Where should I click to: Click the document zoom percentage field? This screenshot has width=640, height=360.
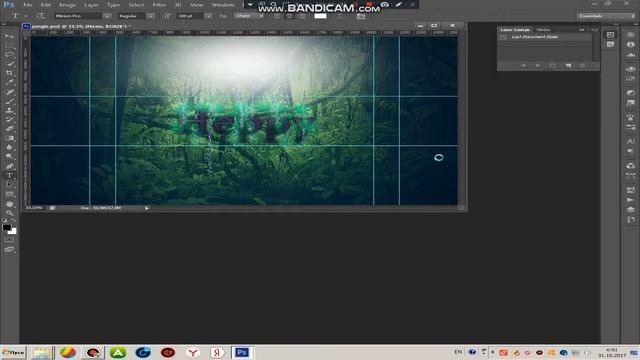[x=34, y=208]
